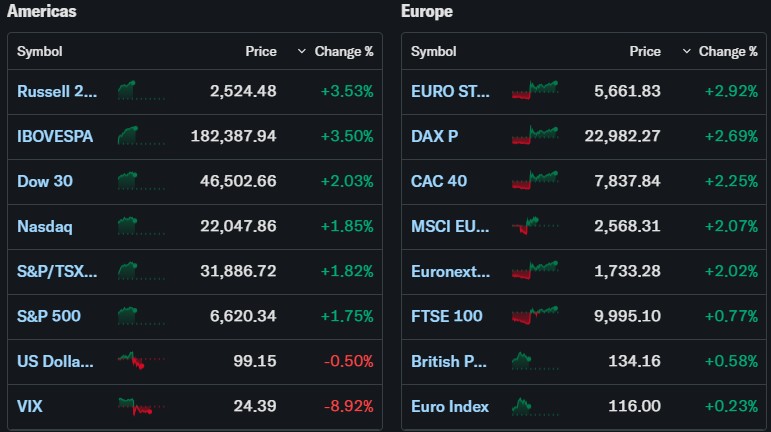Click the IBOVESPA mini chart
The width and height of the screenshot is (771, 432).
point(140,136)
